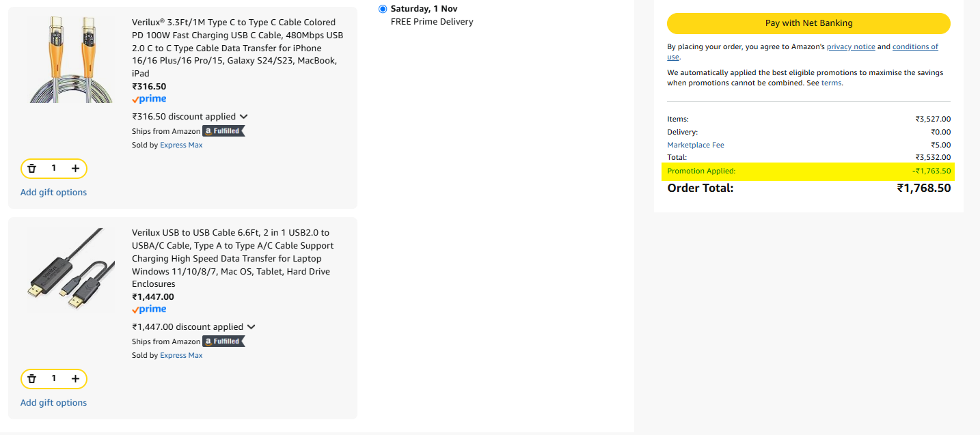This screenshot has height=435, width=980.
Task: Click the Fulfilled badge for USB to USB cable
Action: click(x=223, y=341)
